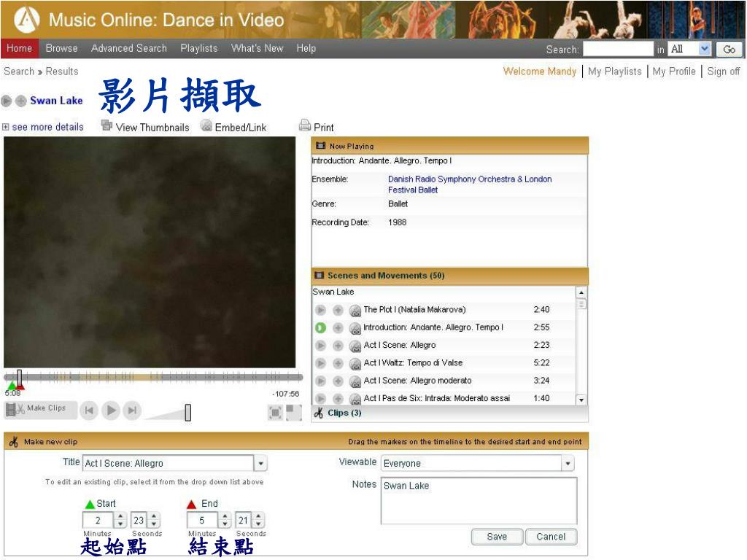
Task: Click the Print icon
Action: coord(305,125)
